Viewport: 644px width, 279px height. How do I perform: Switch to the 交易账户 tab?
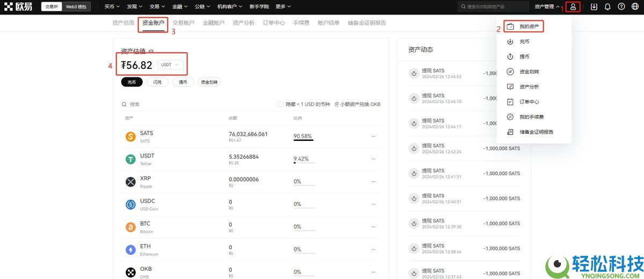[184, 23]
